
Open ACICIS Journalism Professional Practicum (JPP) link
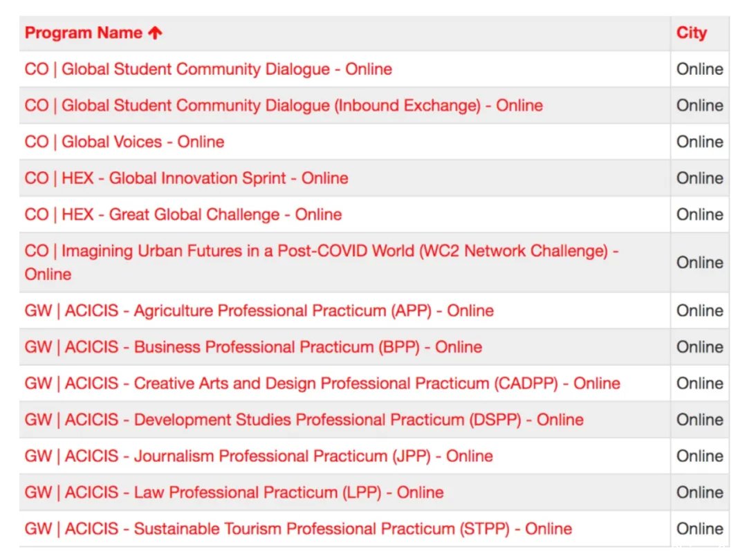[259, 456]
